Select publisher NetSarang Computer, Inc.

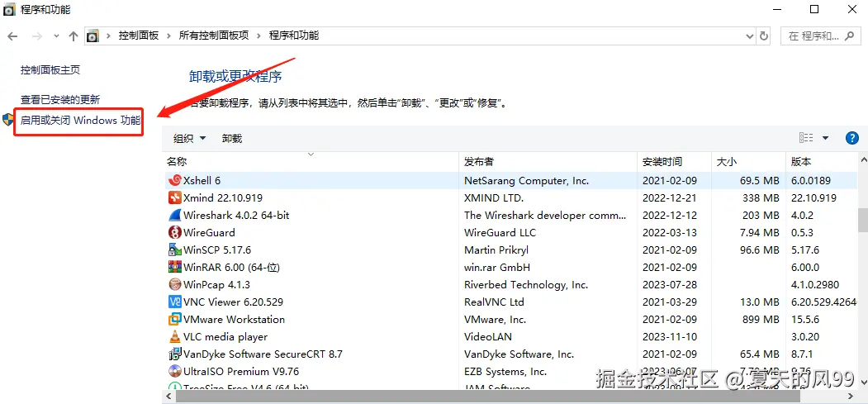(x=526, y=180)
